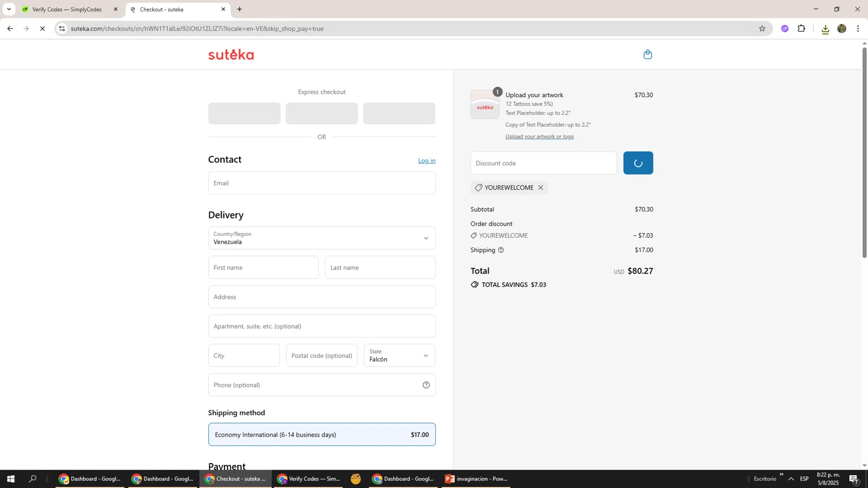Click the suteka product thumbnail
Screen dimensions: 868x488
click(x=485, y=105)
